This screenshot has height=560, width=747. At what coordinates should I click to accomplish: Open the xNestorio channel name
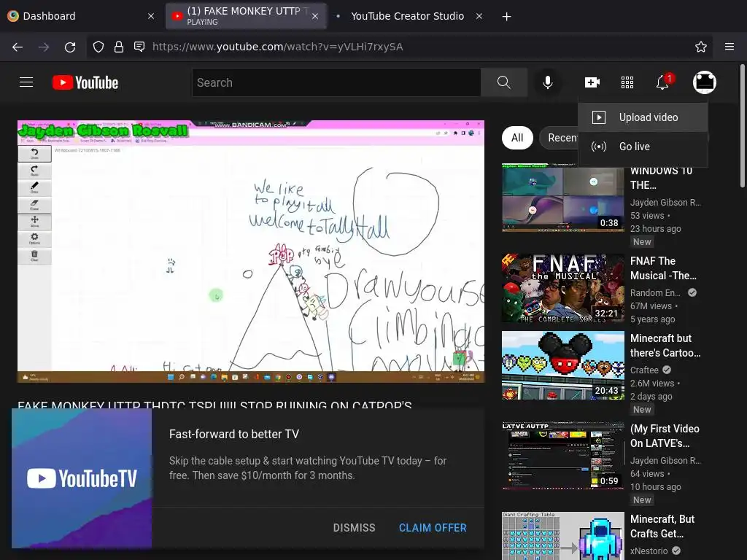649,551
